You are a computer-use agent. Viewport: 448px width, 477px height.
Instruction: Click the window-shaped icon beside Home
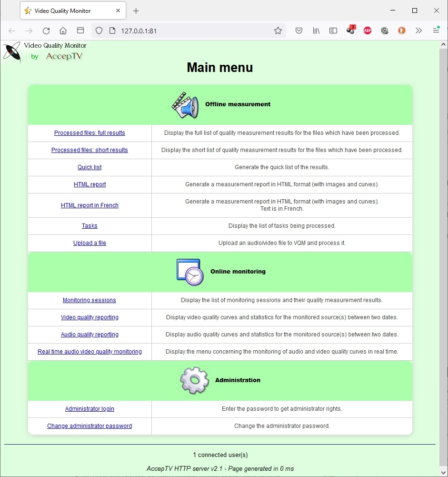[x=80, y=30]
